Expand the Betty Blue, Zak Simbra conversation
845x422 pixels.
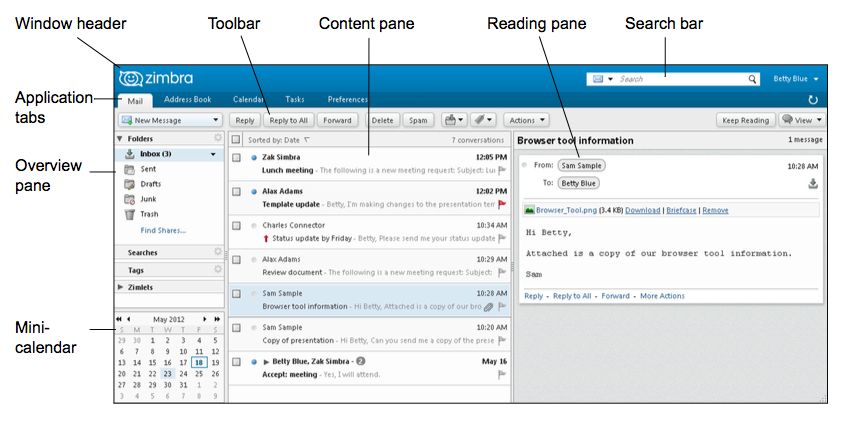[x=266, y=362]
